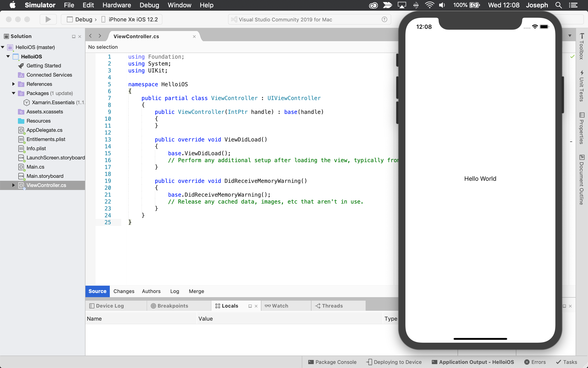Expand the ViewController.cs tree node
Viewport: 588px width, 368px height.
coord(13,185)
